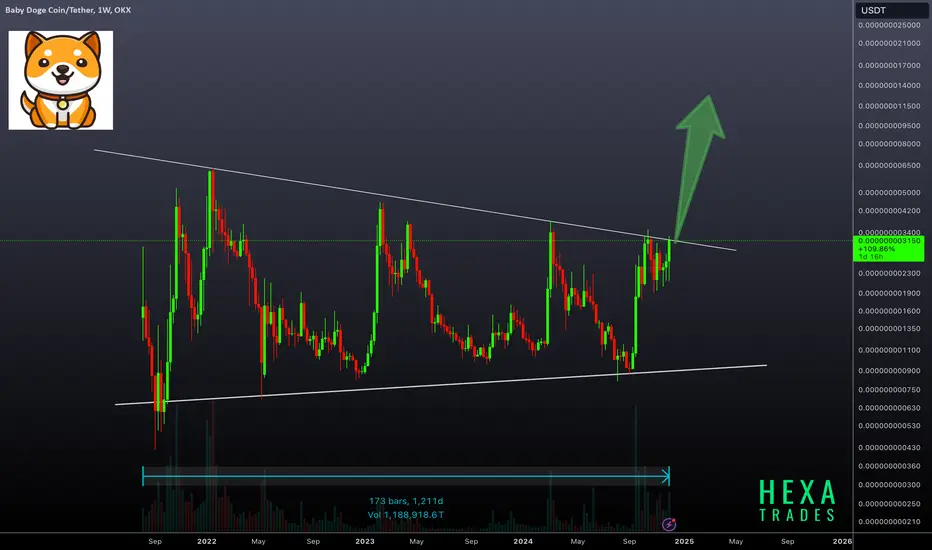Click the 0.000000000210 price axis label
932x550 pixels.
(x=889, y=522)
